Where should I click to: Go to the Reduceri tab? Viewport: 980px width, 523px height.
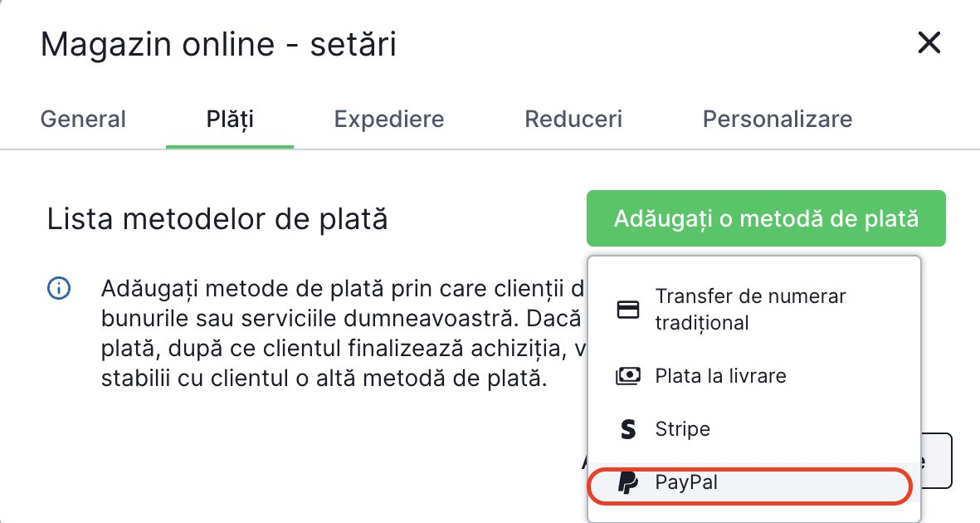click(x=573, y=119)
